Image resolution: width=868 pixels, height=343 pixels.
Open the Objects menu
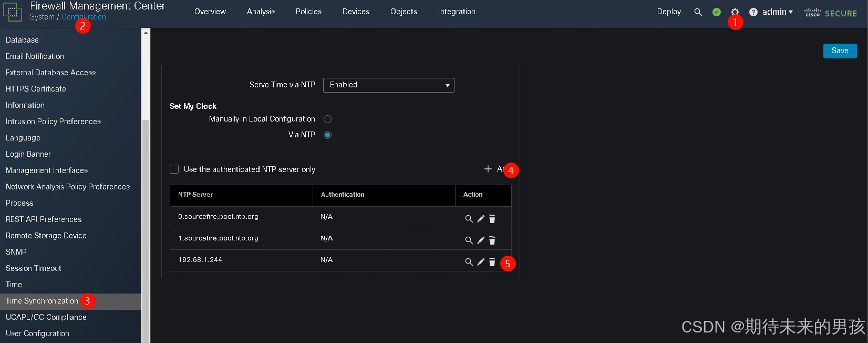tap(404, 12)
